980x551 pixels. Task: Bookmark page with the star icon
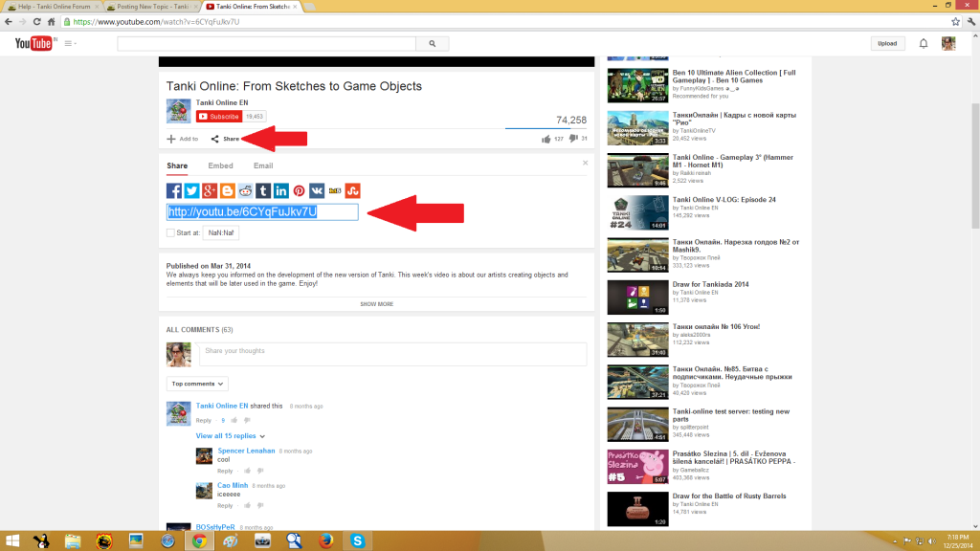pos(957,21)
